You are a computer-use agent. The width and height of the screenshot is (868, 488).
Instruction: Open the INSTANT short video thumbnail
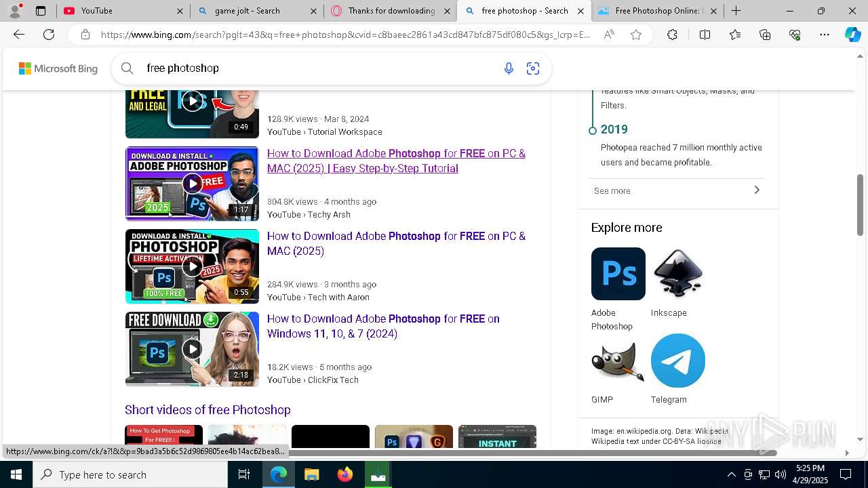tap(497, 436)
